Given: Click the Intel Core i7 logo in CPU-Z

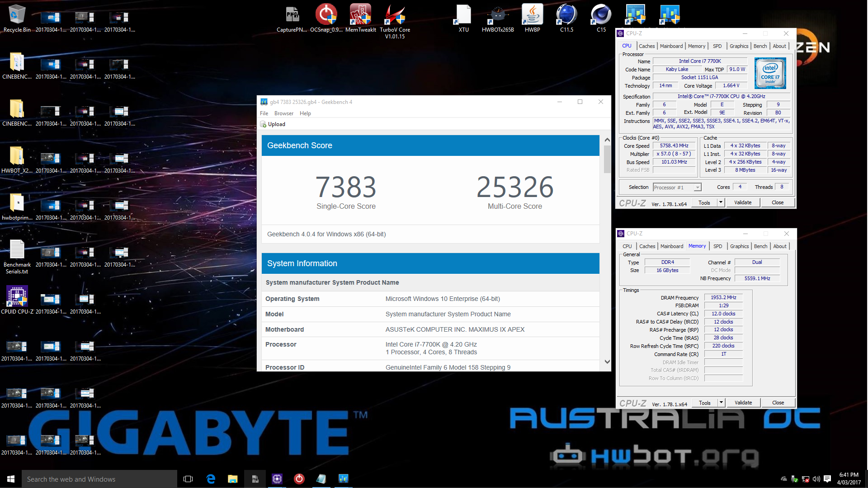Looking at the screenshot, I should [x=770, y=73].
